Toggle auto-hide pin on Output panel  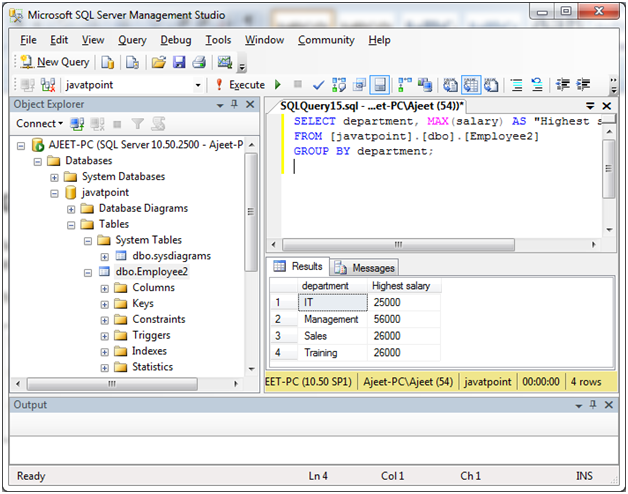(x=593, y=405)
